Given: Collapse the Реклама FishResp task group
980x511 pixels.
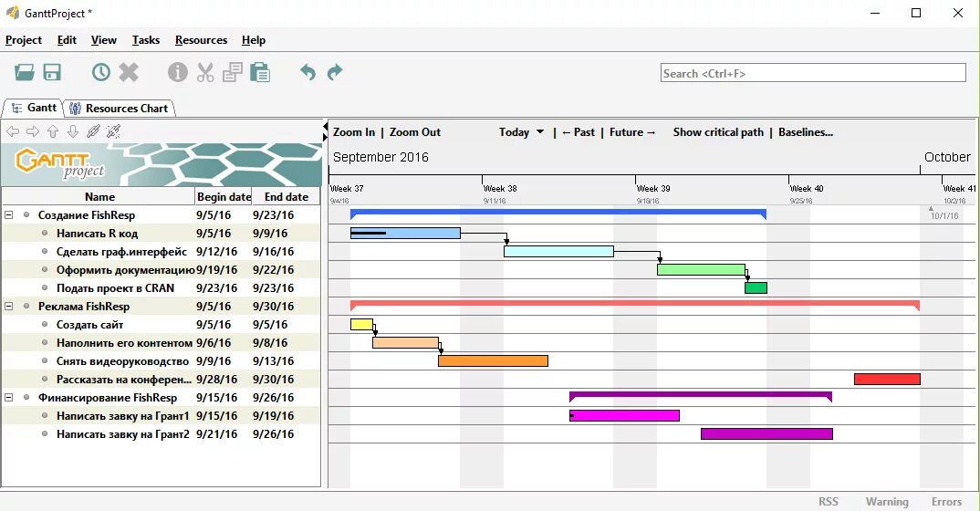Looking at the screenshot, I should coord(9,306).
